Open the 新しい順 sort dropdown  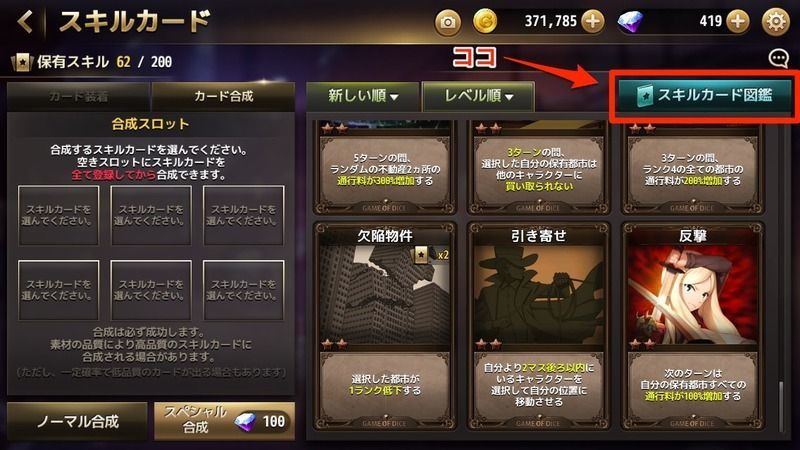(363, 96)
